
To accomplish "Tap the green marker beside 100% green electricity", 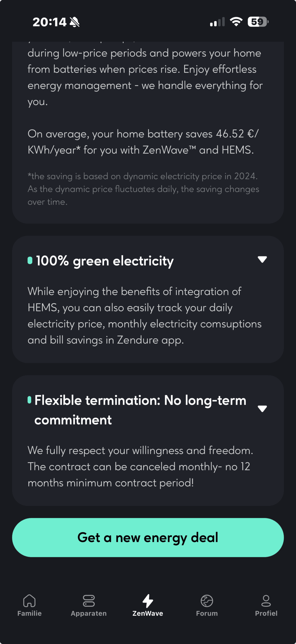I will 30,260.
